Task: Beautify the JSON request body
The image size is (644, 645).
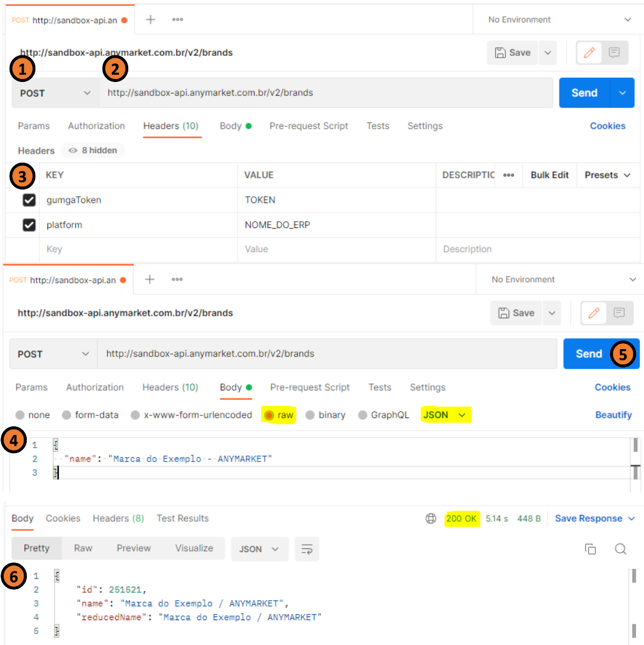Action: point(613,415)
